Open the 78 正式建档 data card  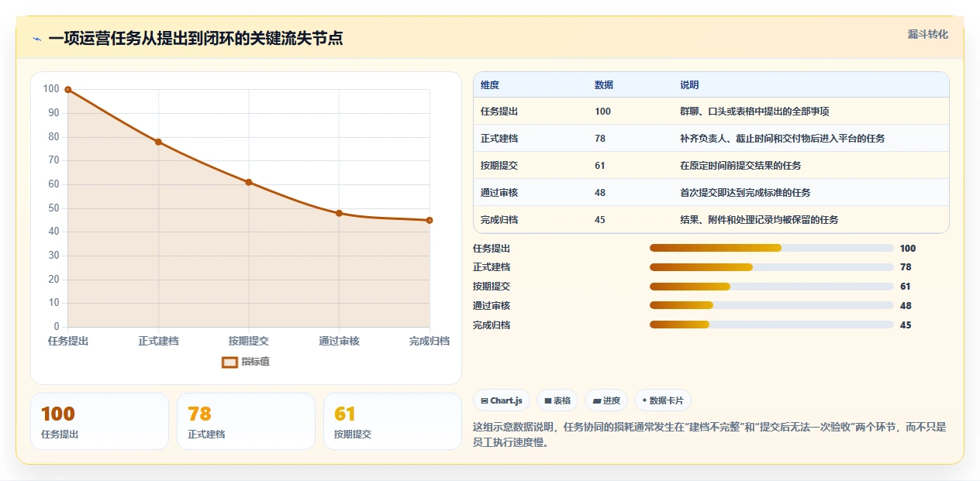pos(246,421)
